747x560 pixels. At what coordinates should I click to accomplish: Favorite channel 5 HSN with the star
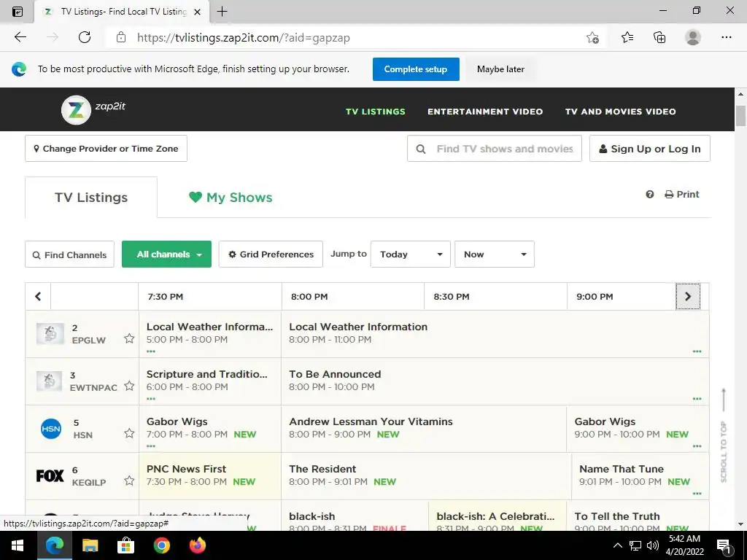(129, 433)
